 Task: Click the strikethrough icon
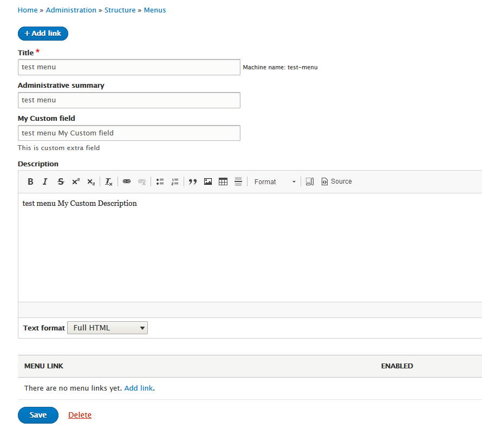coord(61,182)
